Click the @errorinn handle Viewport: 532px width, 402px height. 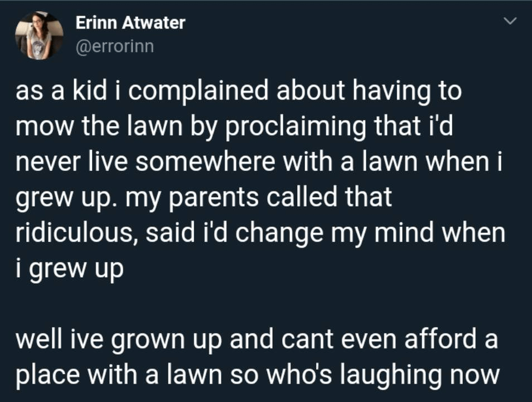[x=114, y=46]
